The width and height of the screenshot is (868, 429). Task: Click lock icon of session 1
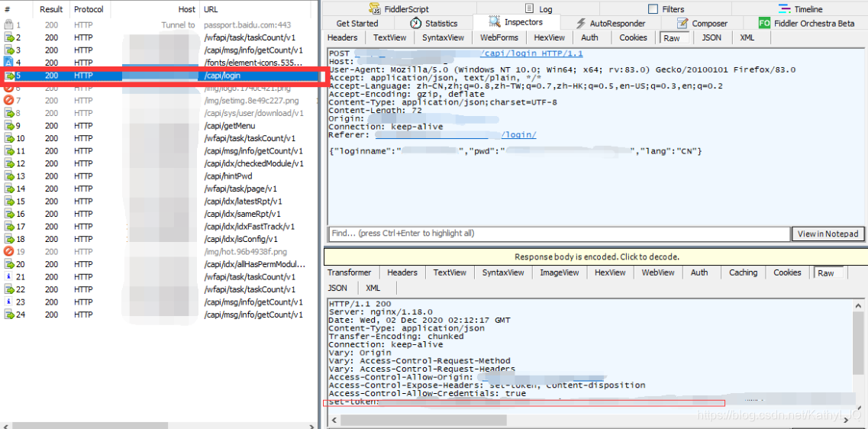click(x=8, y=25)
